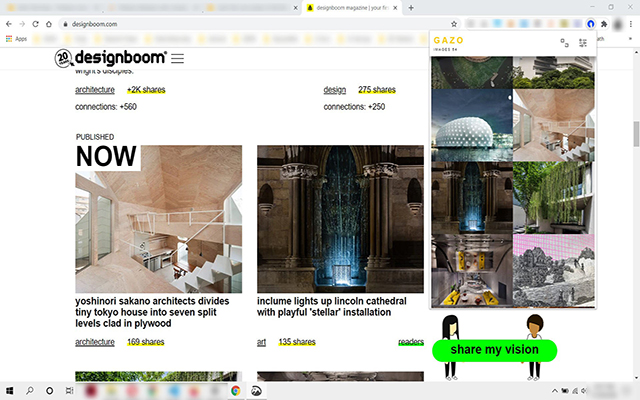Select the yellow furniture interior thumbnail in Gazo
The width and height of the screenshot is (640, 400).
pyautogui.click(x=472, y=271)
